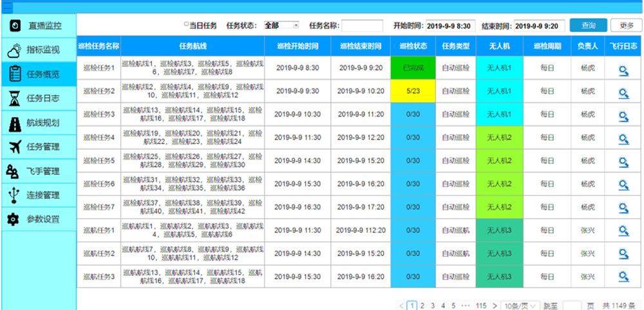Open 参数设置 gear settings in sidebar
This screenshot has height=310, width=644.
39,219
